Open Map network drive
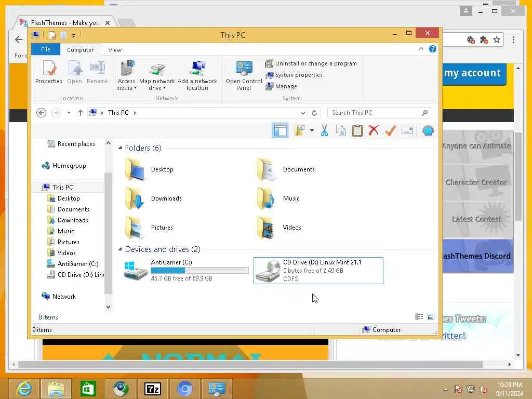 point(157,76)
